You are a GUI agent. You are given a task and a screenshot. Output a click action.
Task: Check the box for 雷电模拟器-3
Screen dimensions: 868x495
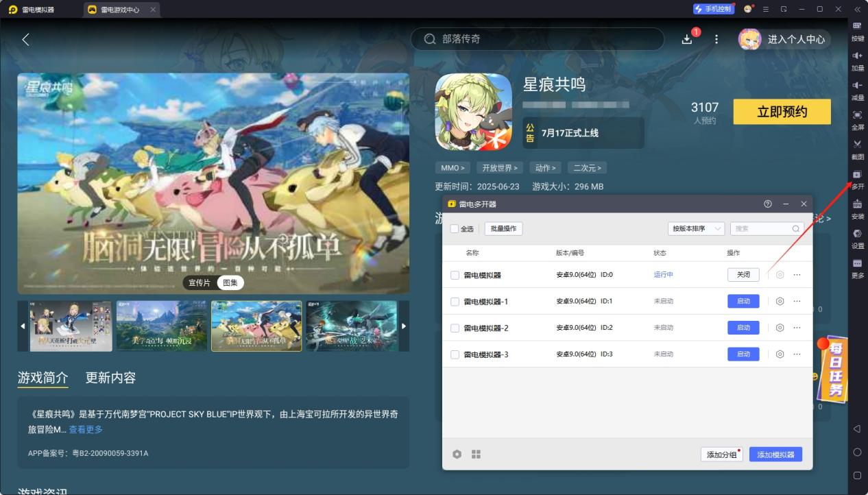coord(455,354)
